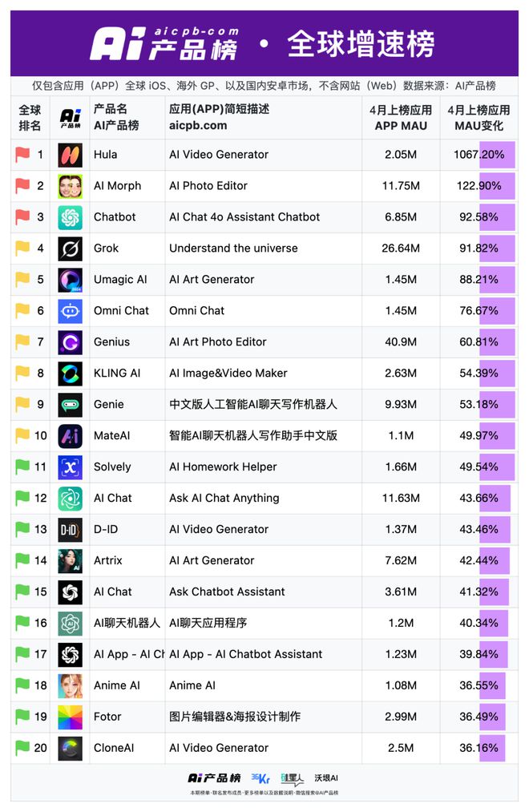This screenshot has width=529, height=812.
Task: Click the Anime AI app icon
Action: pyautogui.click(x=70, y=685)
